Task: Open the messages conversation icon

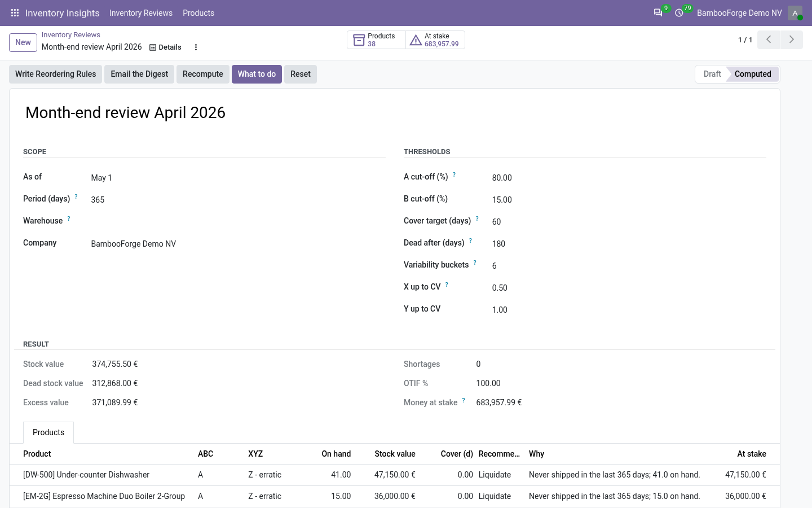Action: [658, 13]
